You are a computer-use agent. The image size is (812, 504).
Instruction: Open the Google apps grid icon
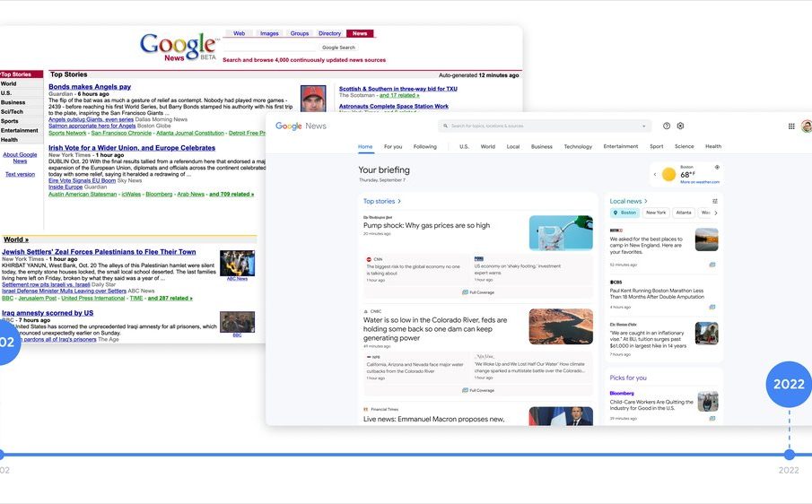pos(791,126)
